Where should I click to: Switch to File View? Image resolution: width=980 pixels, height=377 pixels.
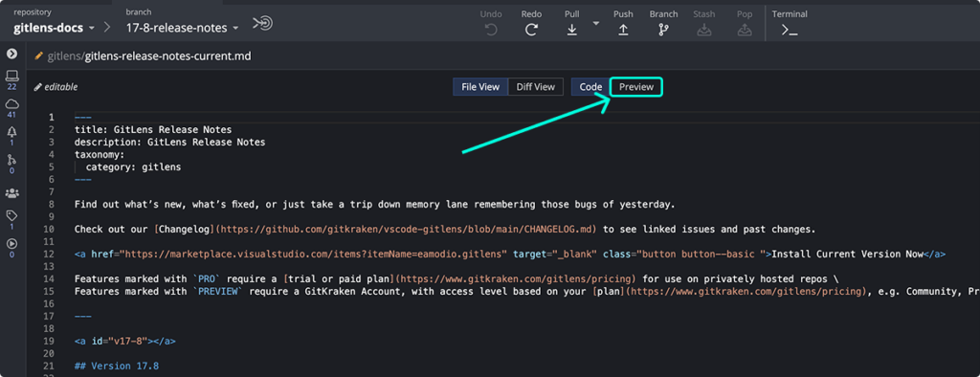point(480,87)
